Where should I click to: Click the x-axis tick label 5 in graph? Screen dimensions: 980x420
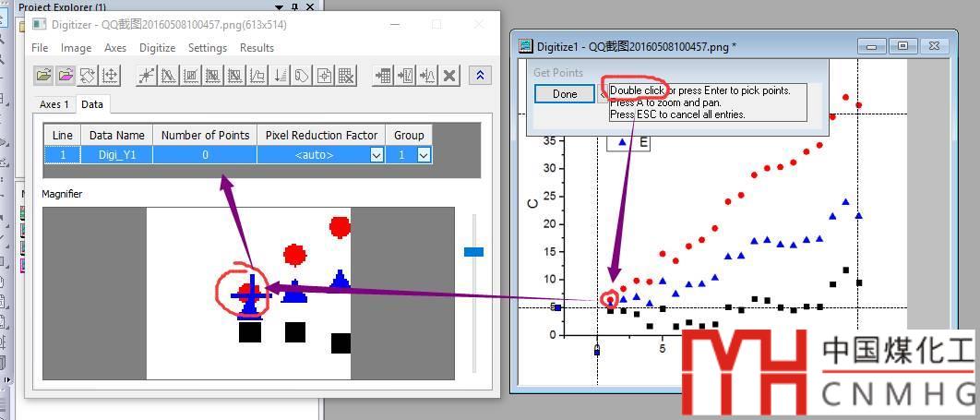[x=662, y=348]
